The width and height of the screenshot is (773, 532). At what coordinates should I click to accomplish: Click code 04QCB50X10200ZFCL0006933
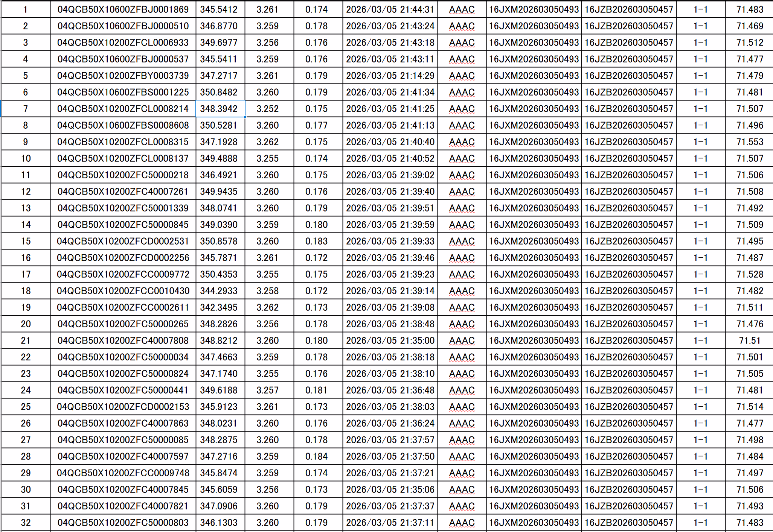(123, 43)
